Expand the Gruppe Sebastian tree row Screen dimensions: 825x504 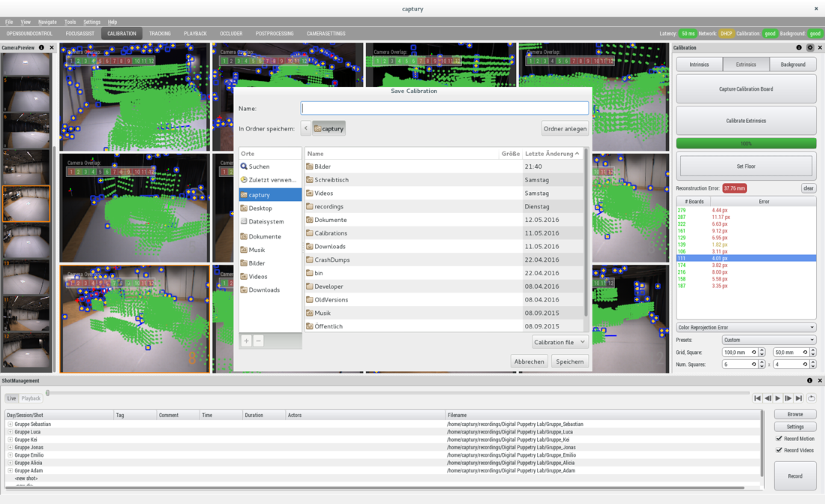tap(10, 424)
